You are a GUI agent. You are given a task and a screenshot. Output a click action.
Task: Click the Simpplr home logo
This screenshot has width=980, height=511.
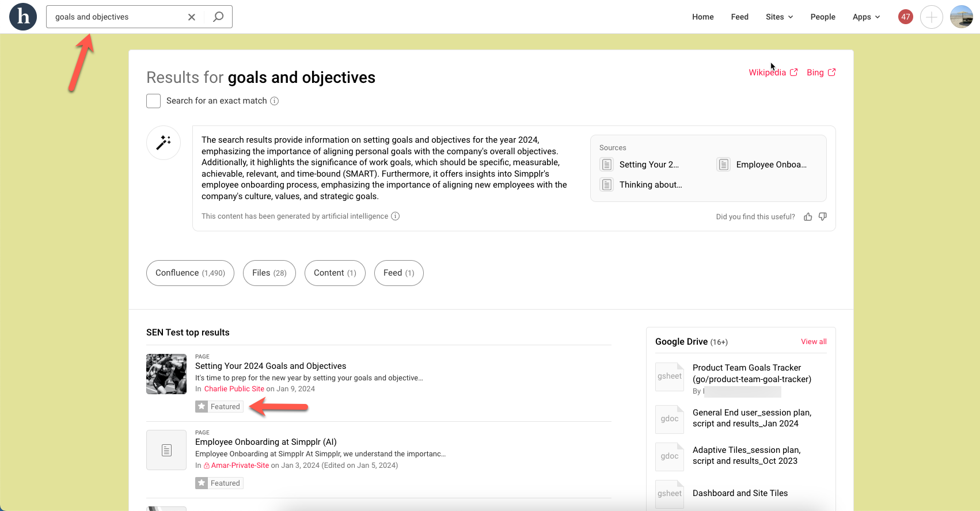pos(23,17)
